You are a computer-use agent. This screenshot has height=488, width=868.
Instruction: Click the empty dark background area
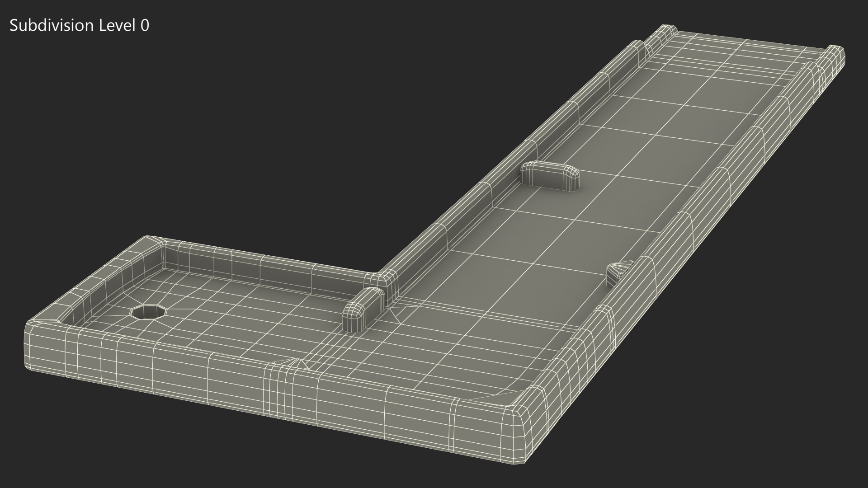coord(181,136)
